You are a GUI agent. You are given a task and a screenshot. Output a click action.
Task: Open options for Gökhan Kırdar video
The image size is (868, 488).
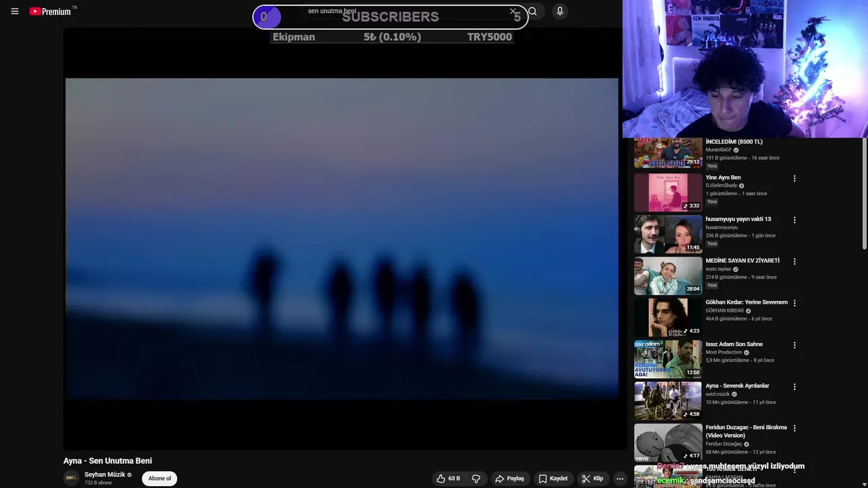click(x=795, y=303)
